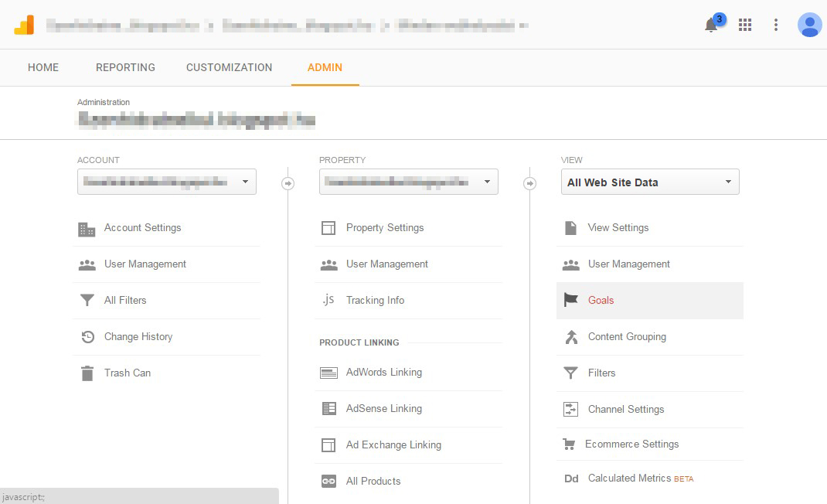Click the Goals flag icon
The image size is (827, 504).
click(571, 300)
